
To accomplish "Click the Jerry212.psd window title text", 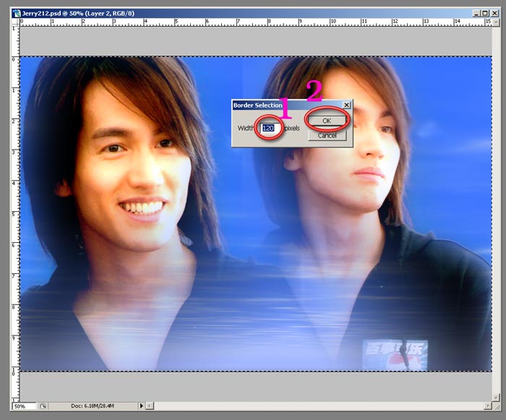I will 78,13.
